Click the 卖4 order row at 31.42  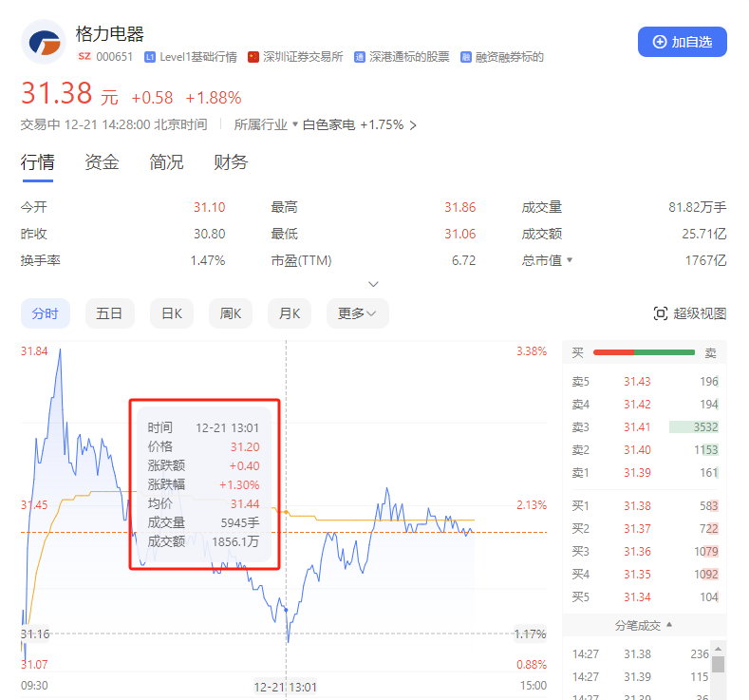tap(645, 405)
